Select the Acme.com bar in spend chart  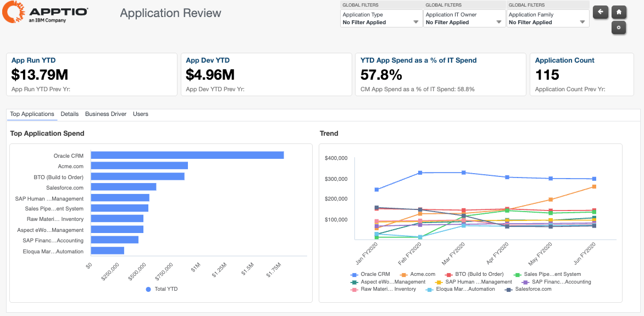(x=139, y=165)
